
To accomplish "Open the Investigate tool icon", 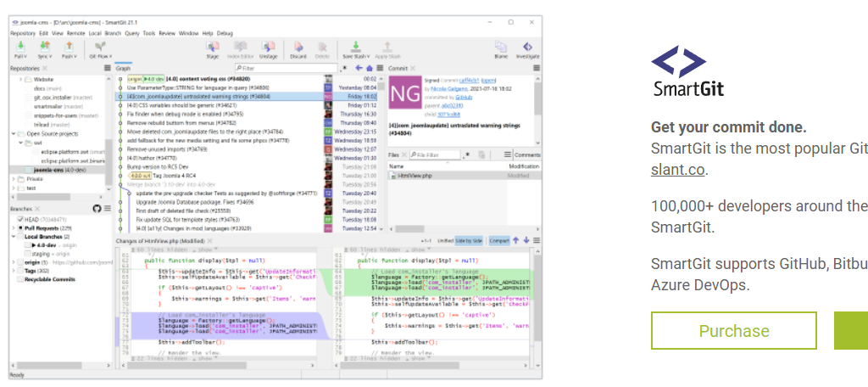I will (x=527, y=47).
